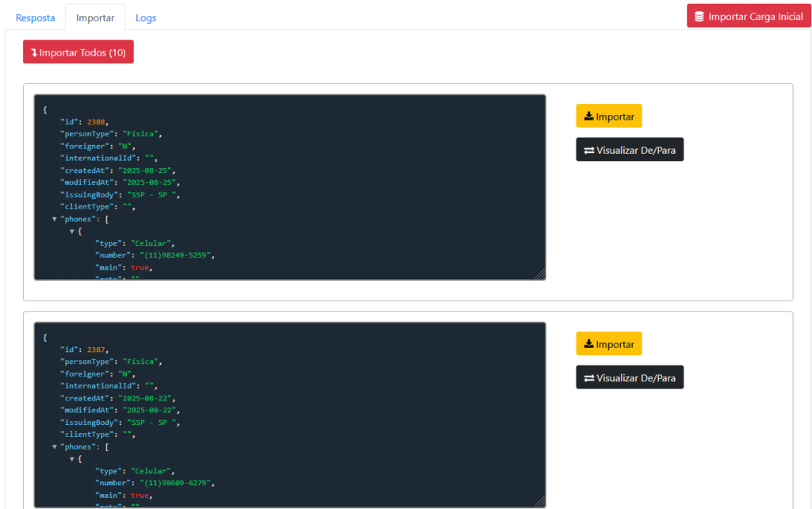This screenshot has width=812, height=509.
Task: Collapse the phones array in record 2388
Action: 55,219
